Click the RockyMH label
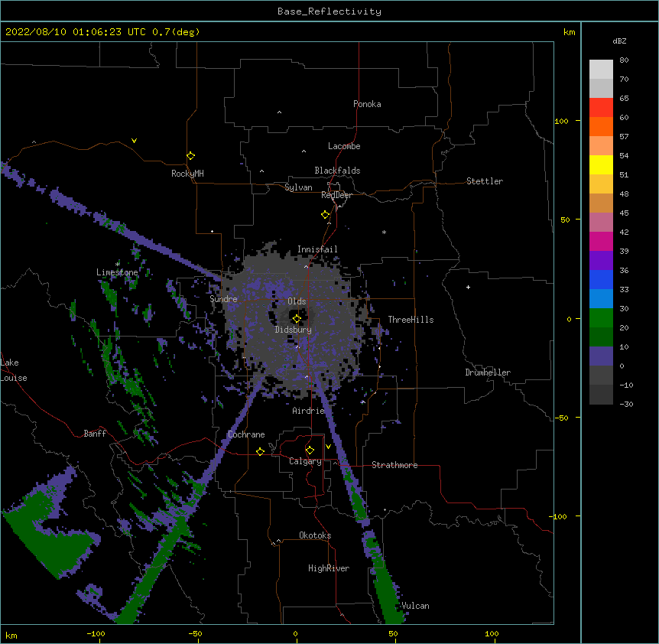Screen dimensions: 659x644 (187, 174)
